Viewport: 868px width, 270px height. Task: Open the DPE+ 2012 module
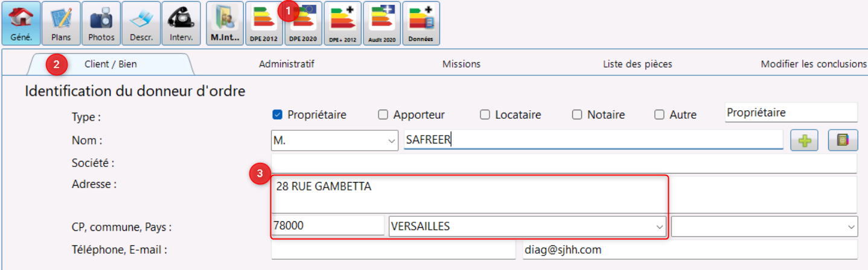point(343,24)
